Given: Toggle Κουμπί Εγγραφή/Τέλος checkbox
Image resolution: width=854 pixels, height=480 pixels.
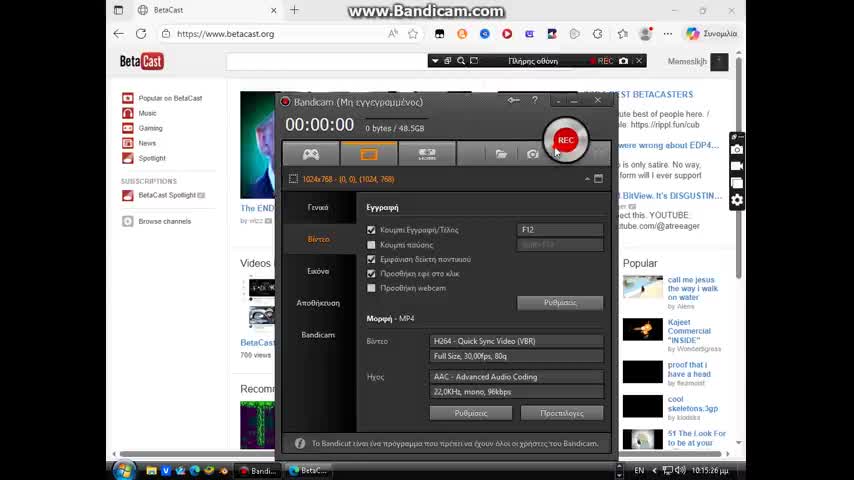Looking at the screenshot, I should click(371, 230).
